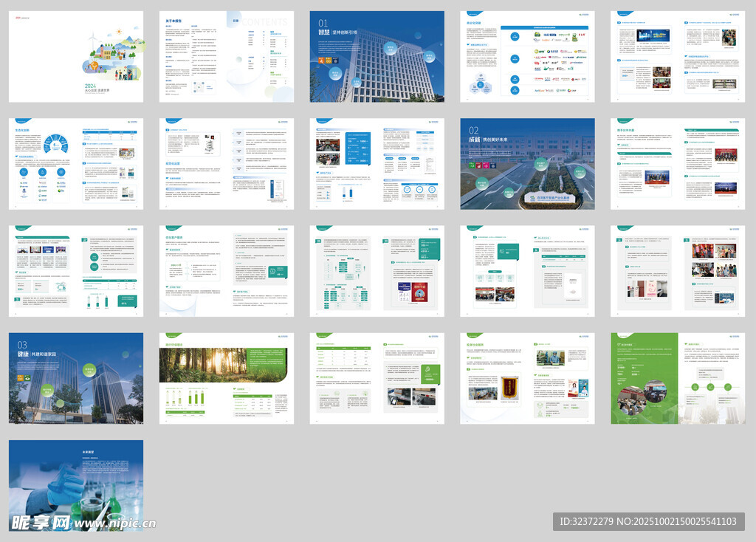Select the chapter 03 skyscraper spread
The height and width of the screenshot is (542, 756).
[x=76, y=378]
